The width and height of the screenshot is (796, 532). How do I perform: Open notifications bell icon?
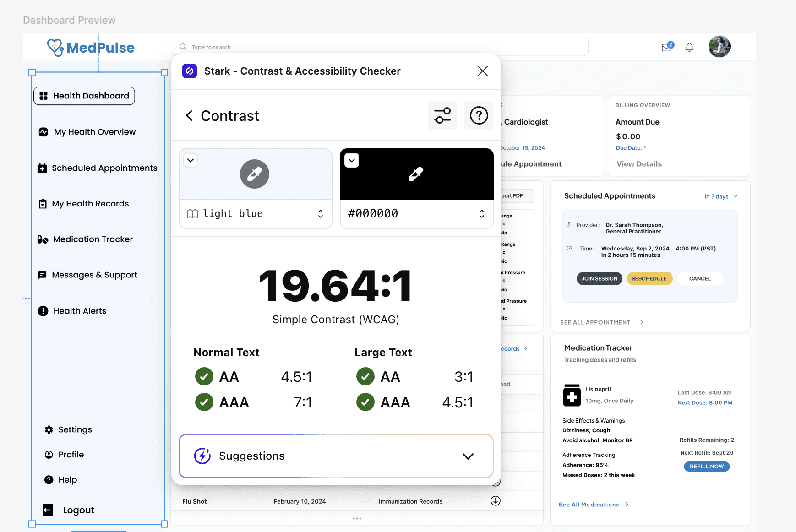click(689, 47)
